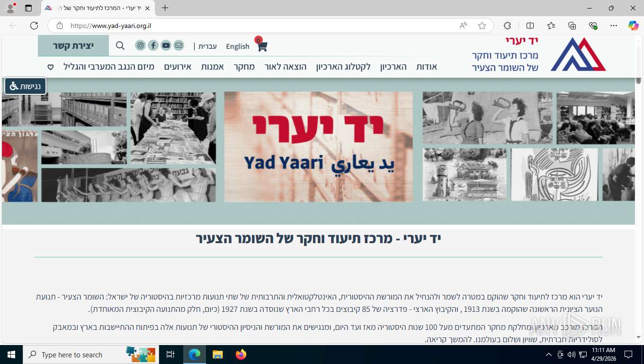Refresh the page in Edge
The image size is (644, 364).
click(x=34, y=26)
